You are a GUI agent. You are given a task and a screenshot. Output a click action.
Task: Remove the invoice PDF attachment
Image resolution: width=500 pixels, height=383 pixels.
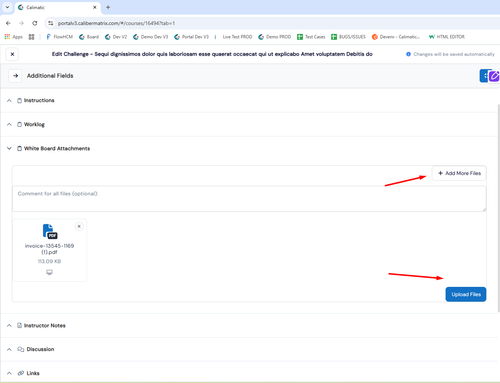[79, 226]
